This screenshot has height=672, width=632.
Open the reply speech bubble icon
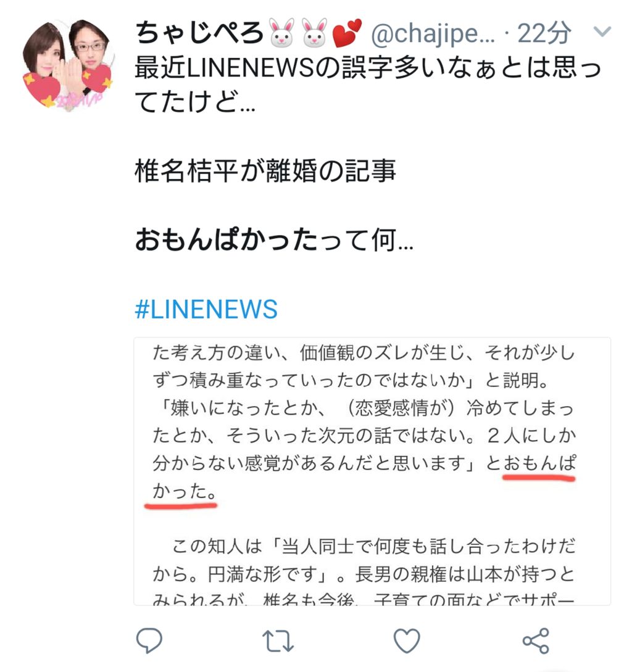click(149, 641)
